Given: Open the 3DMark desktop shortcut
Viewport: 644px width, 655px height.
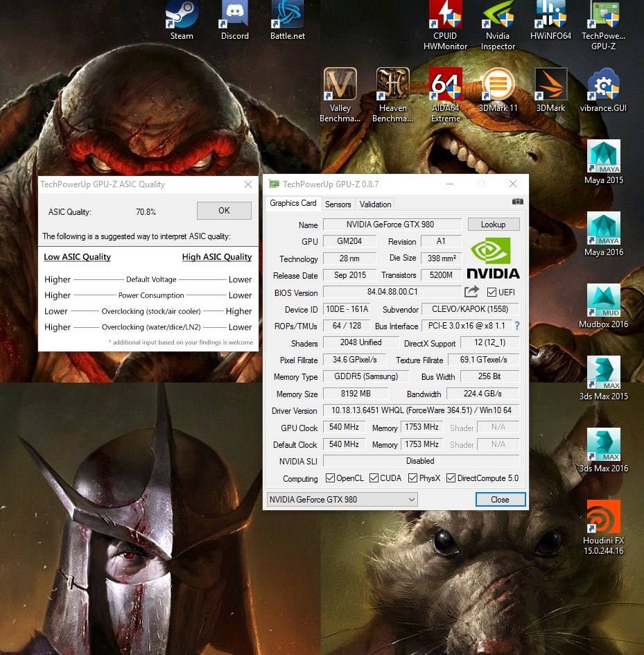Looking at the screenshot, I should (x=550, y=90).
